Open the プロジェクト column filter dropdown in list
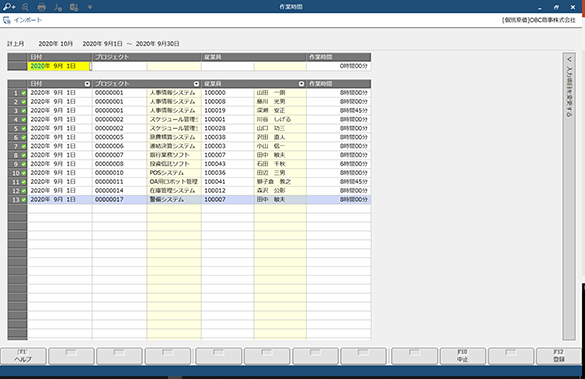This screenshot has width=585, height=379. [196, 84]
